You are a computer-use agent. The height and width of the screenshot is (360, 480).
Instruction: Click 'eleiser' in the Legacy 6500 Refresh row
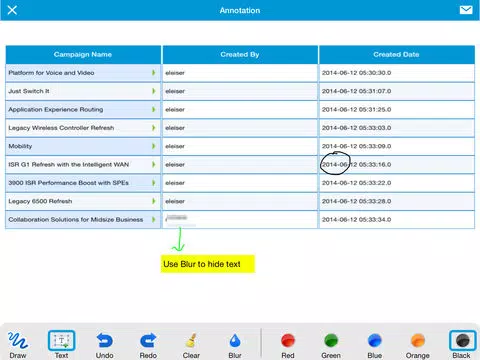point(175,201)
